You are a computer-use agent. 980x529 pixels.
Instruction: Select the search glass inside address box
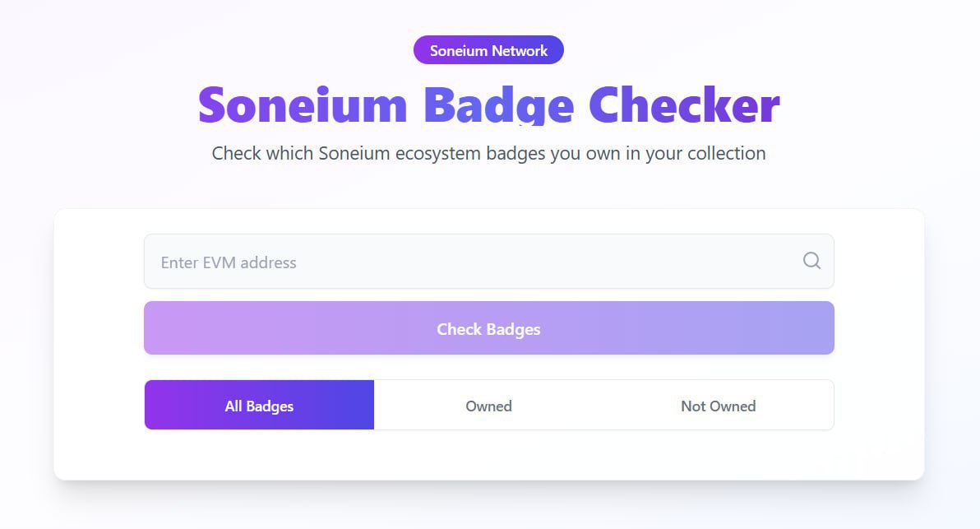tap(811, 260)
